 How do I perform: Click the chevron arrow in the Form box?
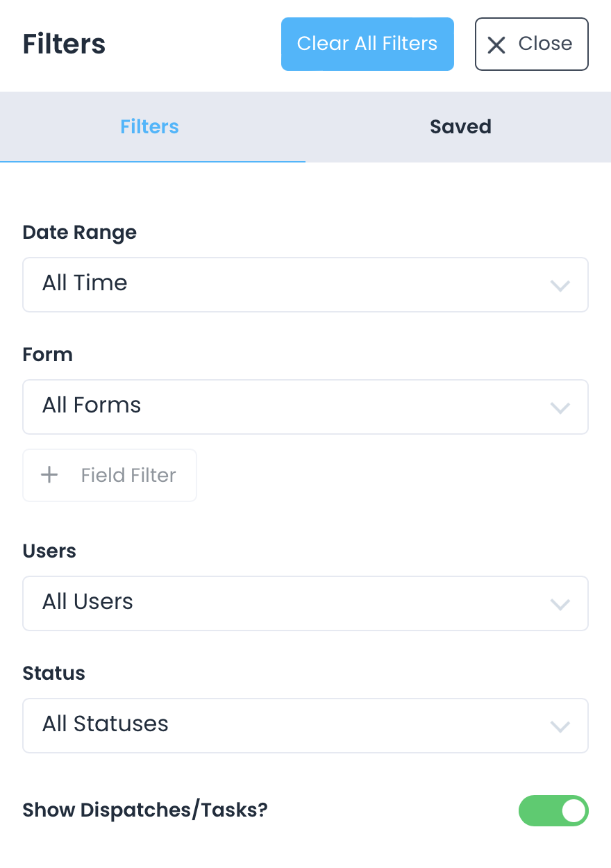(x=560, y=408)
